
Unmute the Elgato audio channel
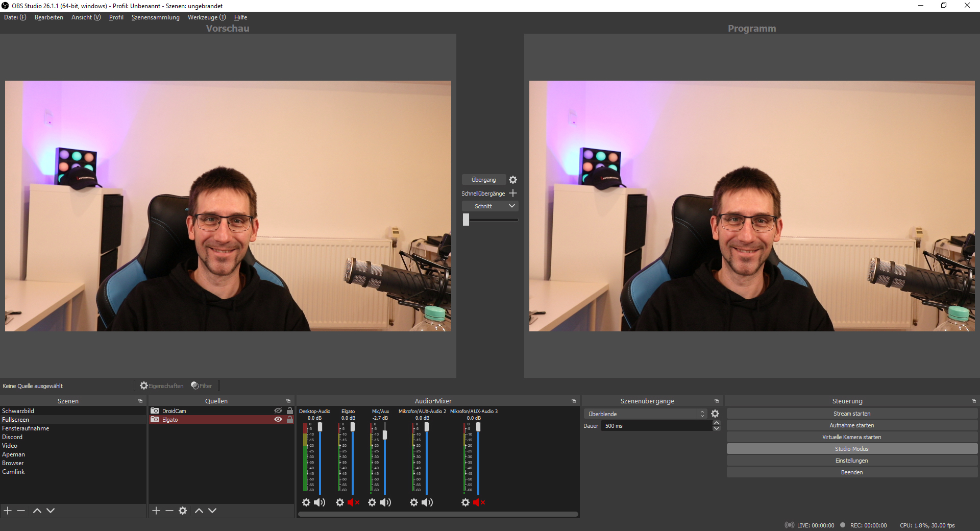353,502
